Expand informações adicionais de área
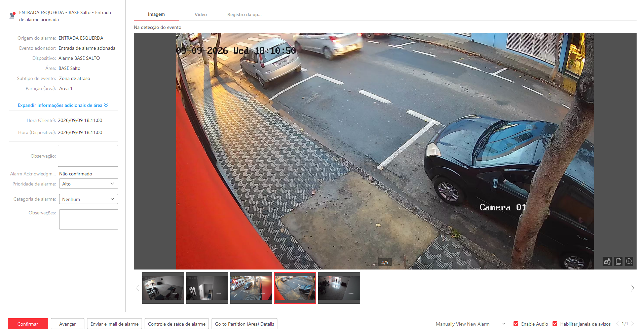This screenshot has width=644, height=331. click(x=63, y=105)
